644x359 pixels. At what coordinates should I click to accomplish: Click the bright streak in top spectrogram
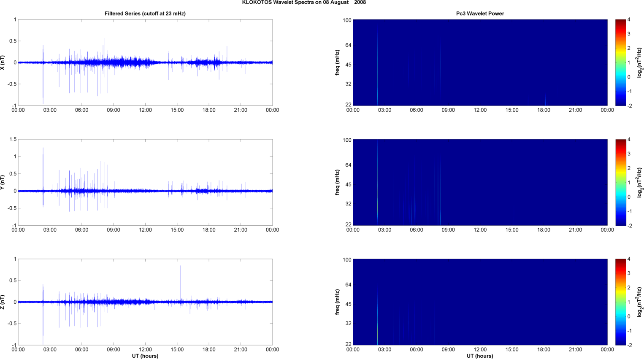(x=377, y=67)
